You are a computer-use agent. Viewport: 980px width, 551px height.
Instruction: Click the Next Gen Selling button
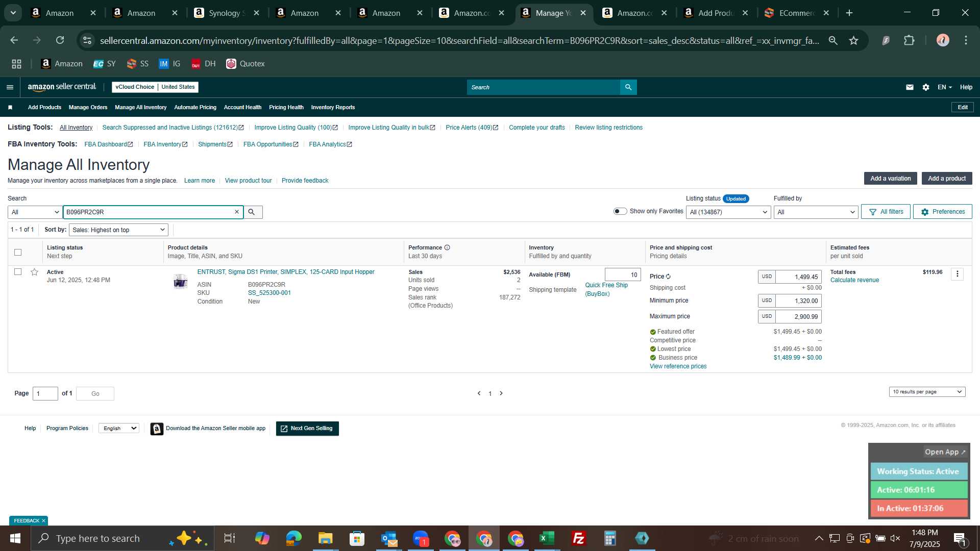point(307,429)
